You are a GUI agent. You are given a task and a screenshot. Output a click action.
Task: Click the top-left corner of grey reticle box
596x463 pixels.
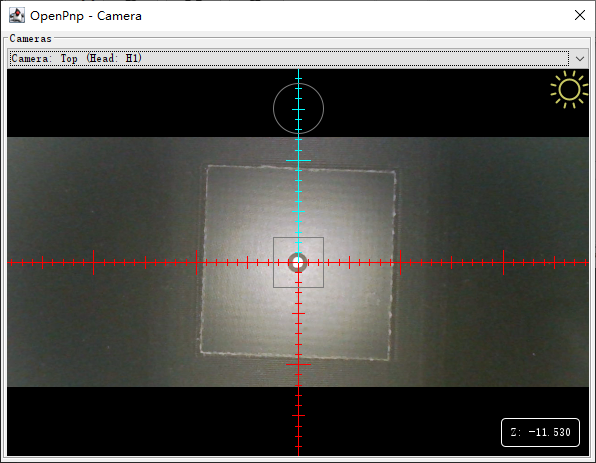(x=274, y=238)
